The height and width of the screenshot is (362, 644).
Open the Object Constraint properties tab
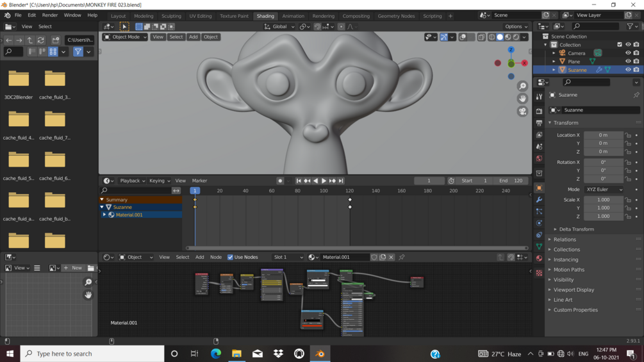pyautogui.click(x=540, y=234)
